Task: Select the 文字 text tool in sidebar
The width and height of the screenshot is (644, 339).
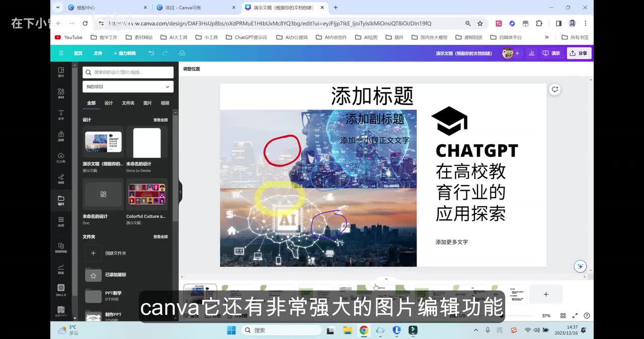Action: [x=61, y=114]
